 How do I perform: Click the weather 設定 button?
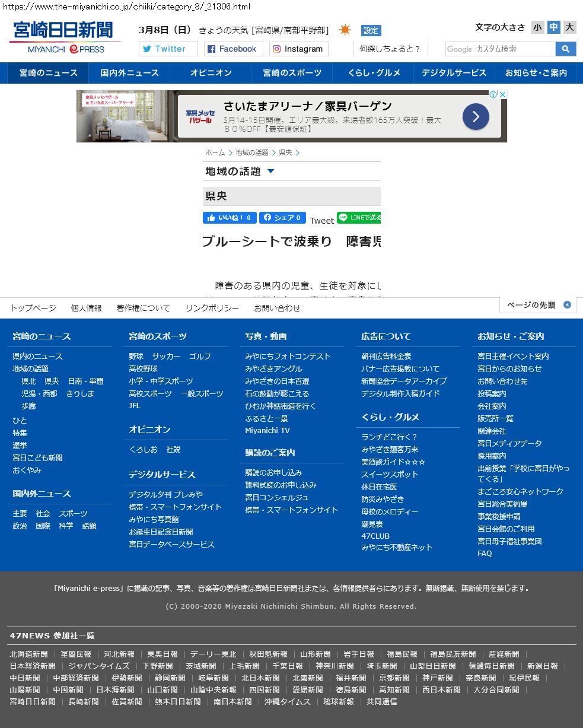371,30
